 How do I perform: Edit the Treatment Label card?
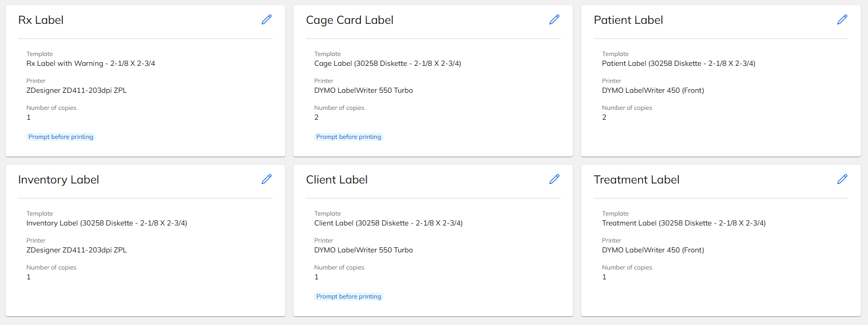(x=842, y=179)
